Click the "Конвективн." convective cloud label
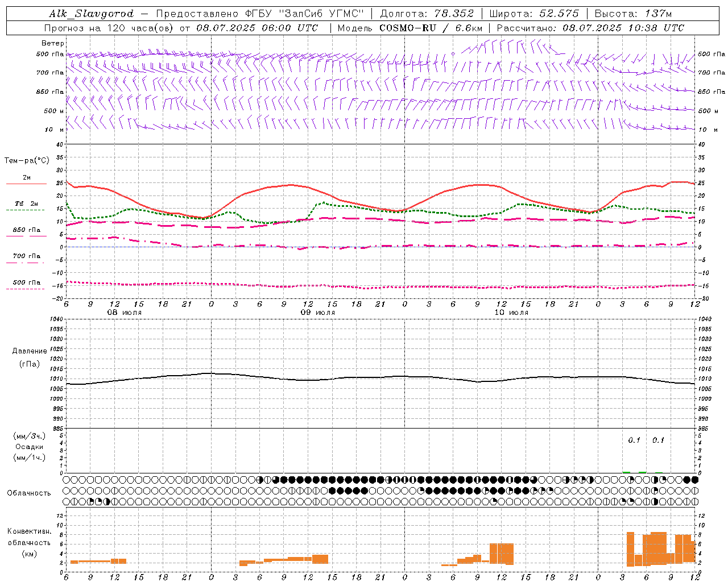 click(30, 531)
